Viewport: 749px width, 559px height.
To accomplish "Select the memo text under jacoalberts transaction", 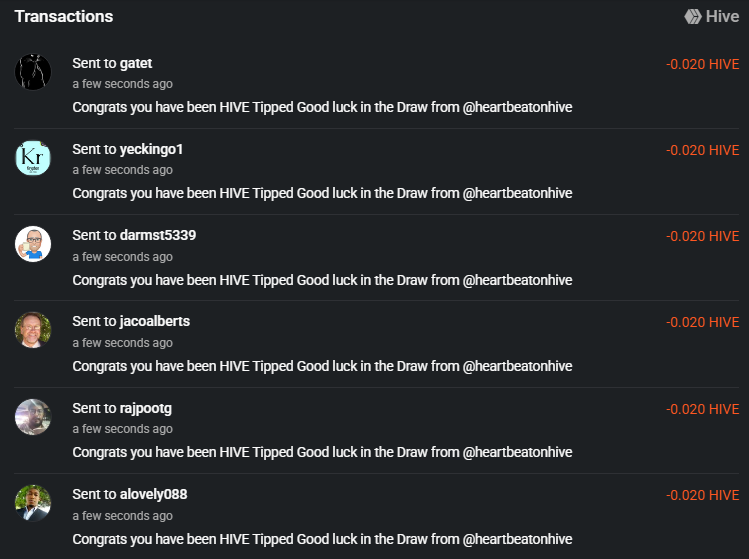I will coord(322,366).
